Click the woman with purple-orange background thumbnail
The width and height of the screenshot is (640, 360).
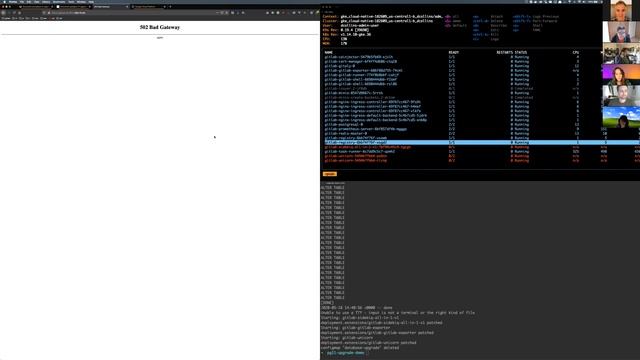(x=621, y=75)
